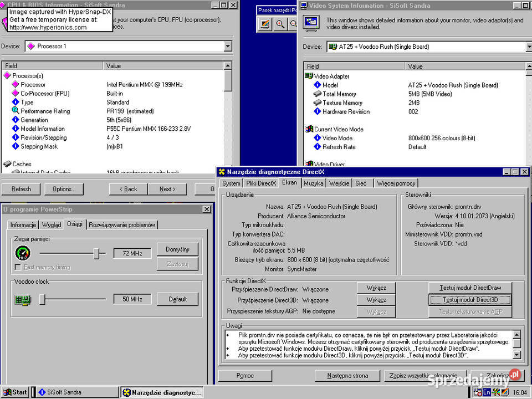Click the DirectX diagnostic title bar X icon

point(222,172)
